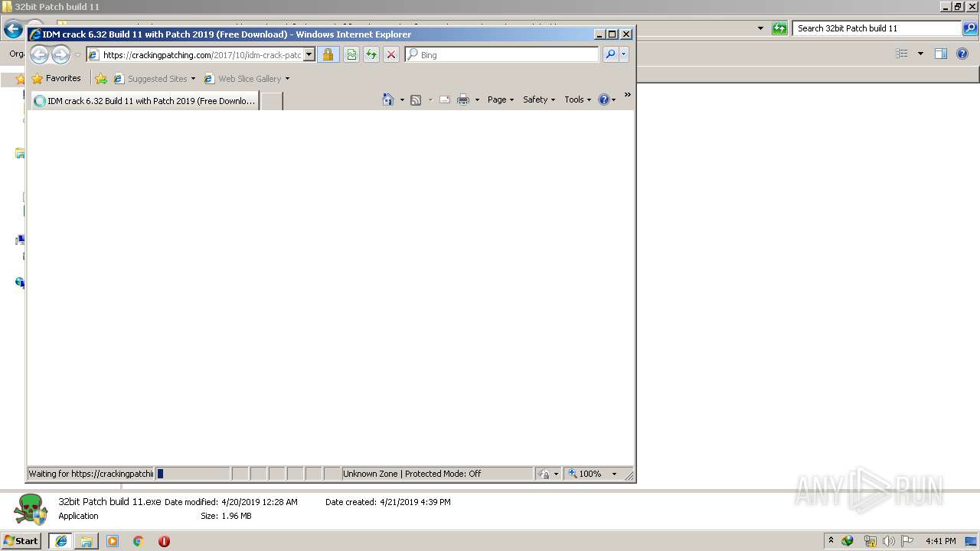980x551 pixels.
Task: View the security lock report icon
Action: point(328,55)
